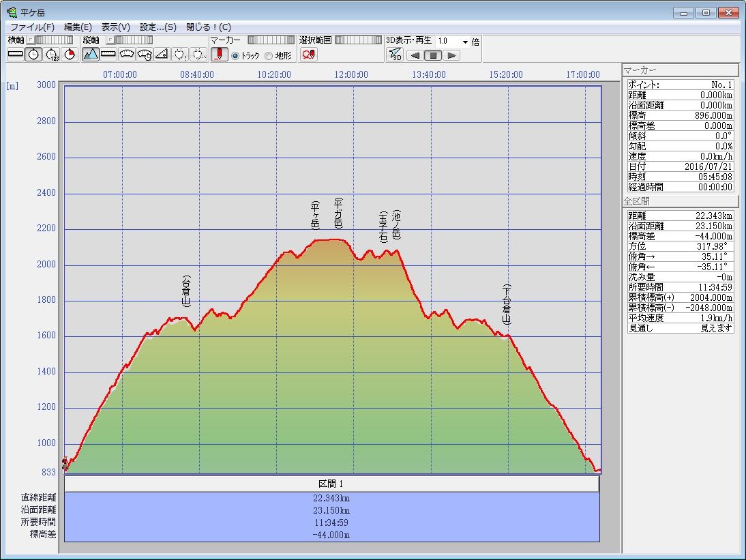
Task: Open the 3D display view
Action: (x=394, y=55)
